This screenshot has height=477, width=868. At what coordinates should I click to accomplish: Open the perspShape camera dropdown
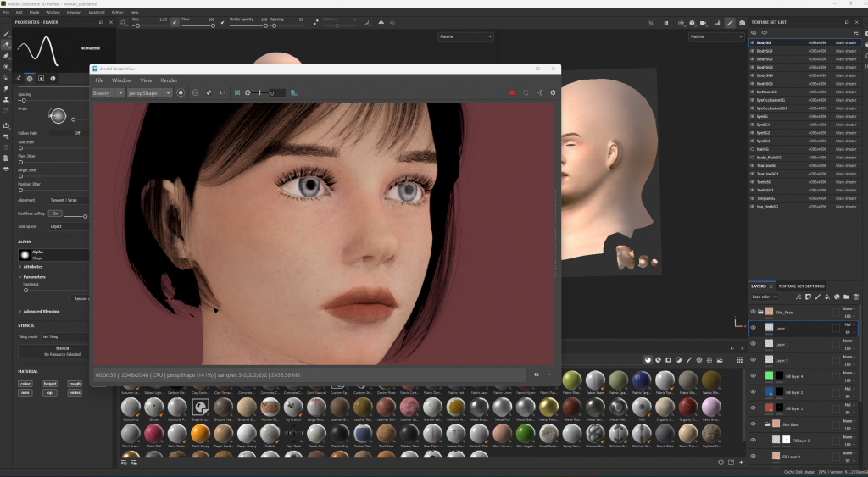coord(150,92)
